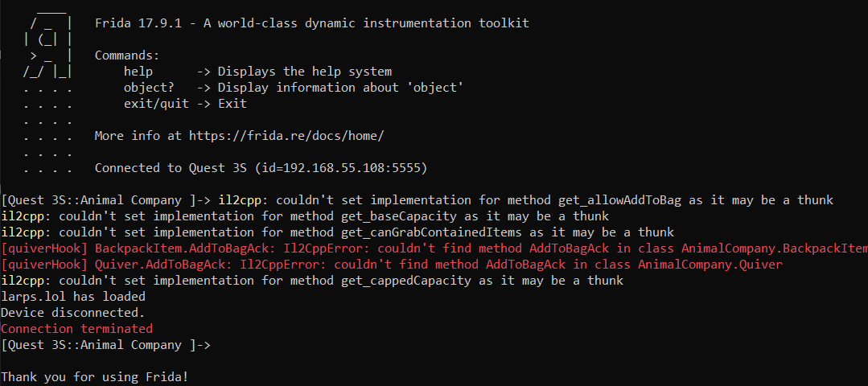Click the 'larps.lol has loaded' line
This screenshot has height=386, width=868.
click(73, 297)
